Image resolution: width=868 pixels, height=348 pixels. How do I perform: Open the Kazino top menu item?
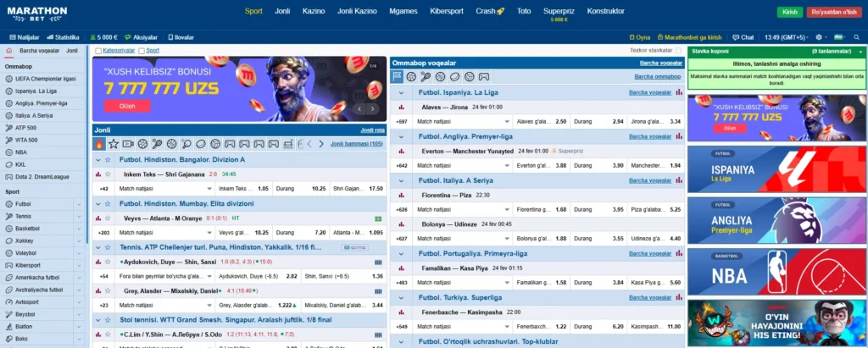314,11
